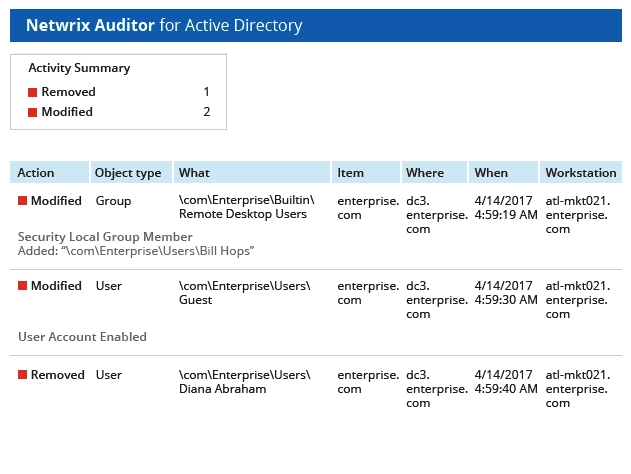Click the 4:59:30 AM timestamp cell
Screen dimensions: 631x474
(506, 293)
